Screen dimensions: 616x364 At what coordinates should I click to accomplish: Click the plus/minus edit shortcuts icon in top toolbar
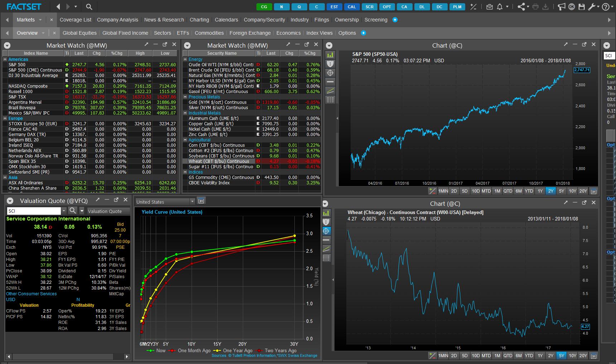point(473,7)
